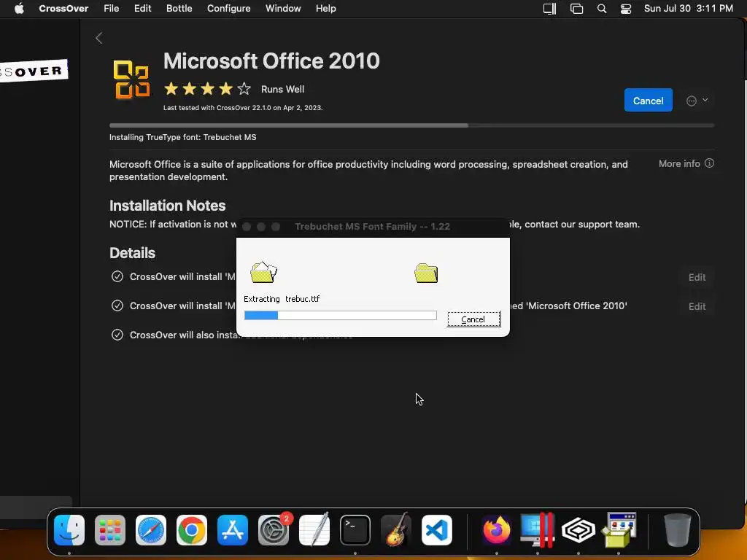
Task: Open Launchpad from the Dock
Action: coord(110,529)
